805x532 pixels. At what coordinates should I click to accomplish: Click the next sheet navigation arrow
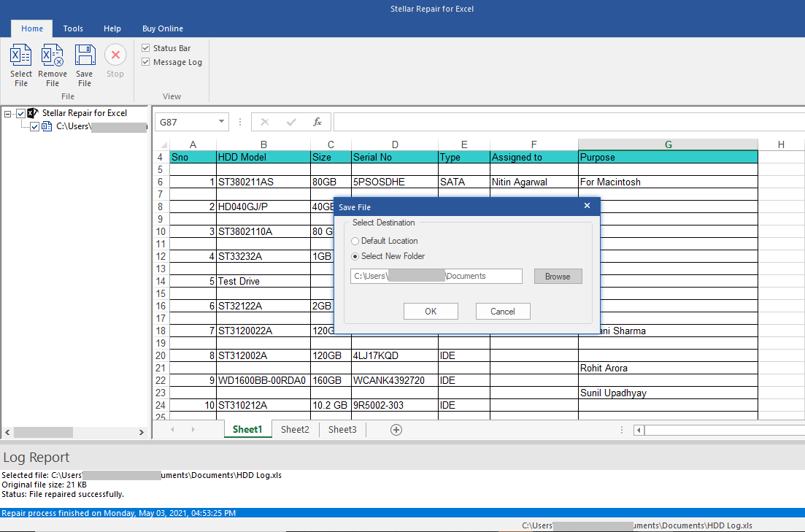pyautogui.click(x=193, y=430)
